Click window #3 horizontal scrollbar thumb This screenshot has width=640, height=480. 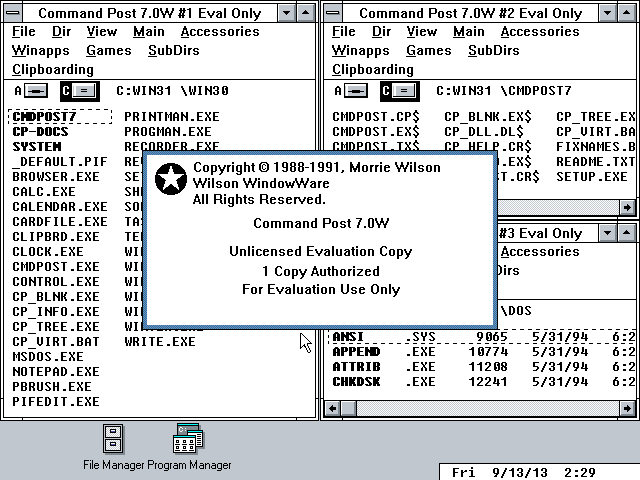[x=348, y=409]
